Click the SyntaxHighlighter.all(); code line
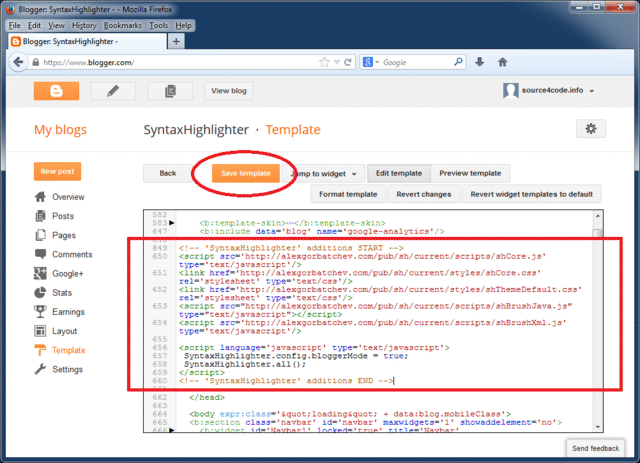Screen dimensions: 640x463 click(245, 364)
